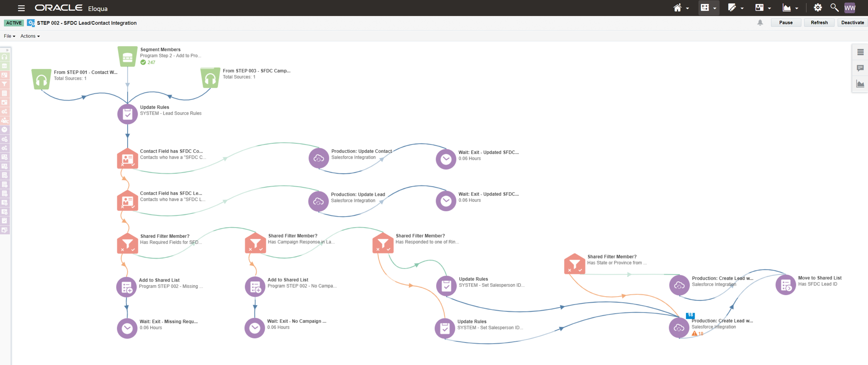Open the Actions menu
The width and height of the screenshot is (868, 365).
(30, 36)
